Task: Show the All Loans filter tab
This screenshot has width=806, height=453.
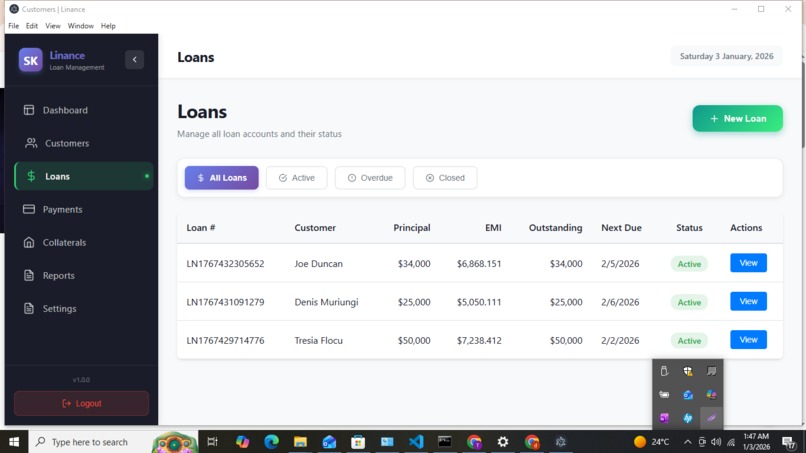Action: point(222,178)
